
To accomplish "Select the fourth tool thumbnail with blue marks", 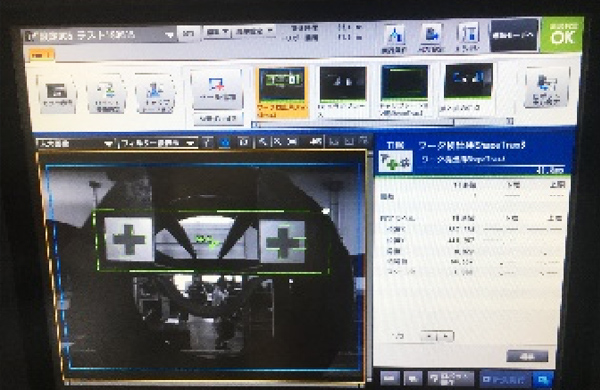I will pos(468,89).
